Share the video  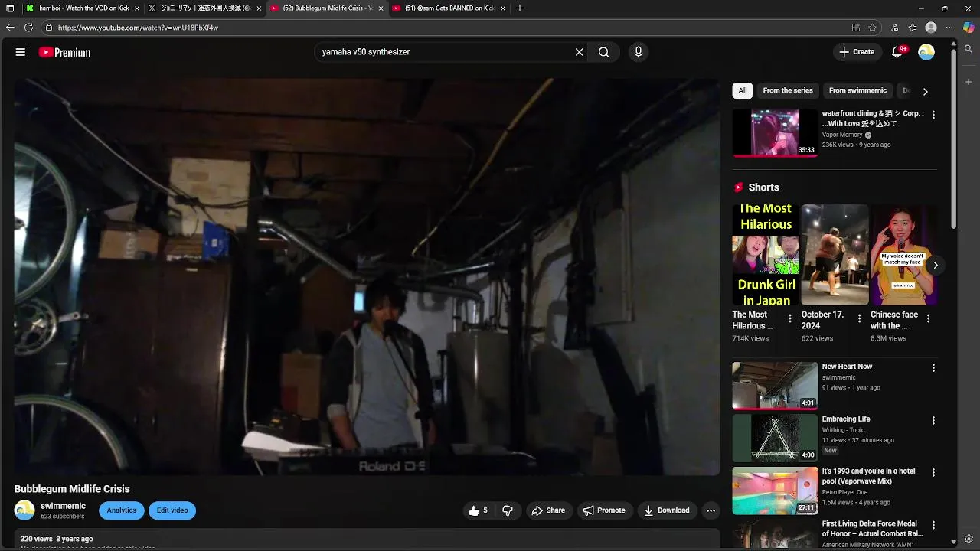(x=548, y=510)
